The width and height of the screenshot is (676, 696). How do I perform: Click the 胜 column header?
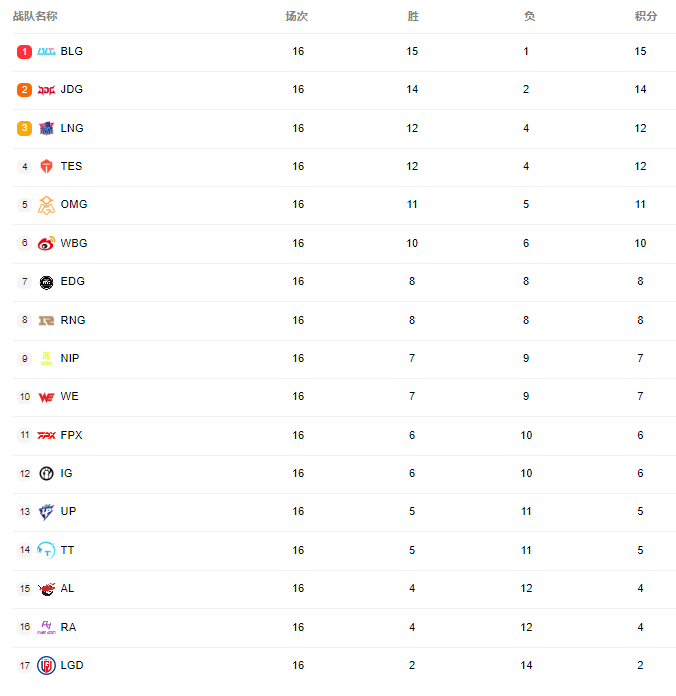tap(413, 16)
